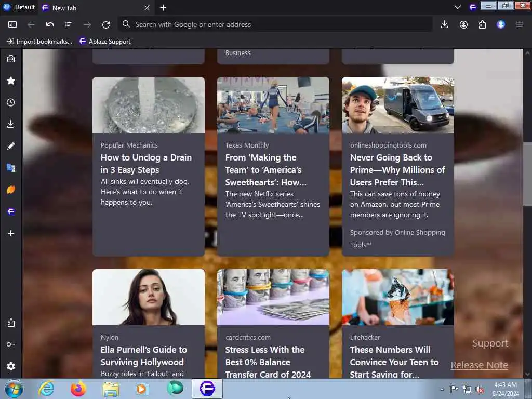Open Import bookmarks from the bookmarks bar
The height and width of the screenshot is (399, 532).
(39, 42)
